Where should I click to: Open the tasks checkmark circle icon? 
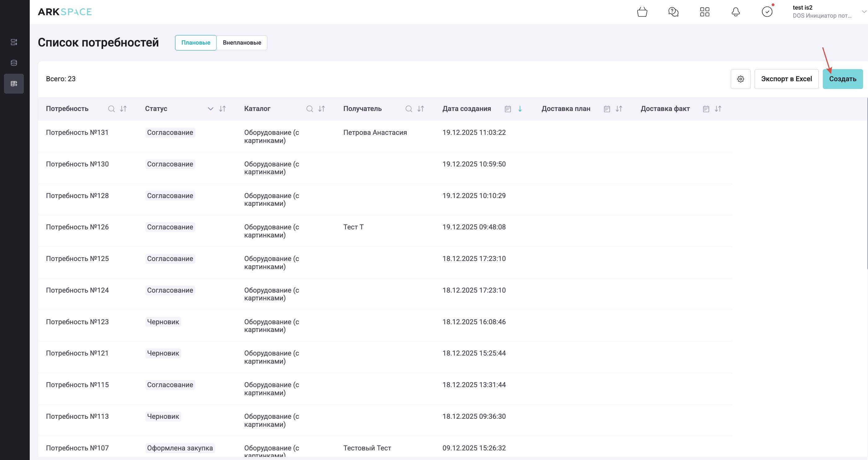click(x=767, y=12)
